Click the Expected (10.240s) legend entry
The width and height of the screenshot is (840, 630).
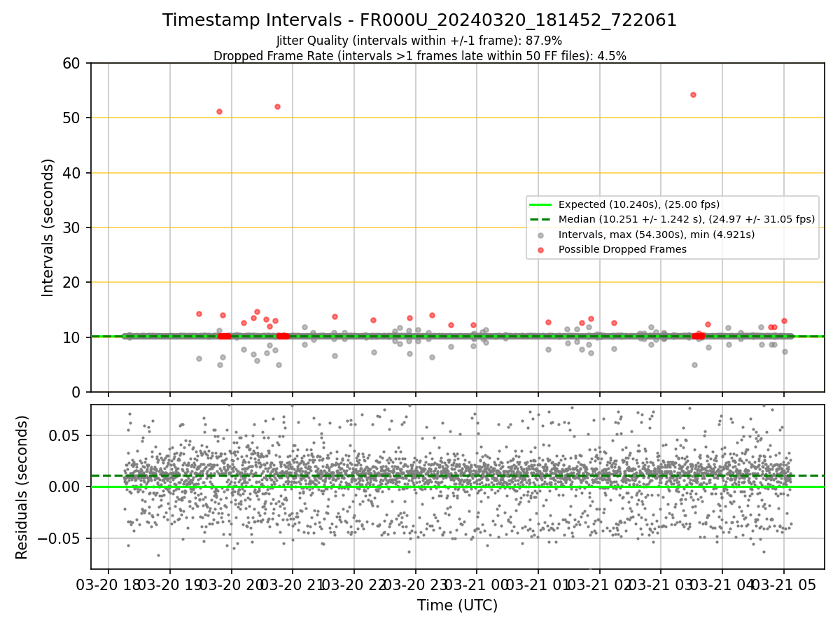coord(639,204)
